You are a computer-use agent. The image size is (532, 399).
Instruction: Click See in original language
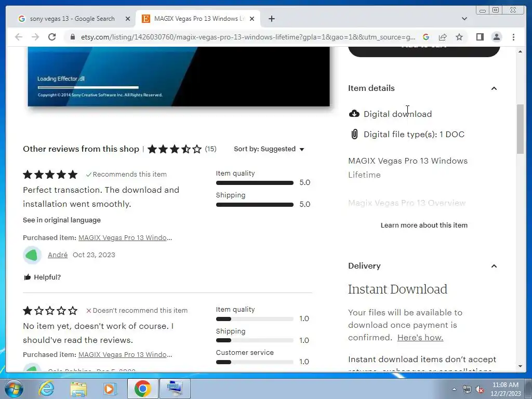pos(62,220)
